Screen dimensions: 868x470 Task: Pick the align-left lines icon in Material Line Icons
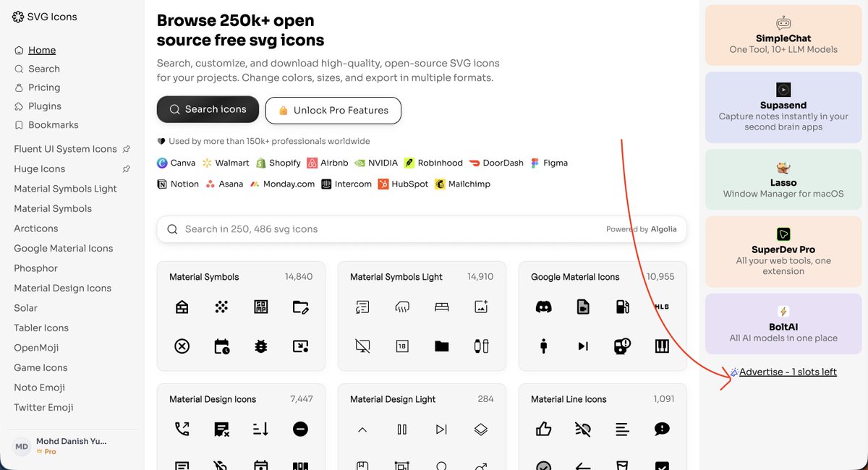623,430
